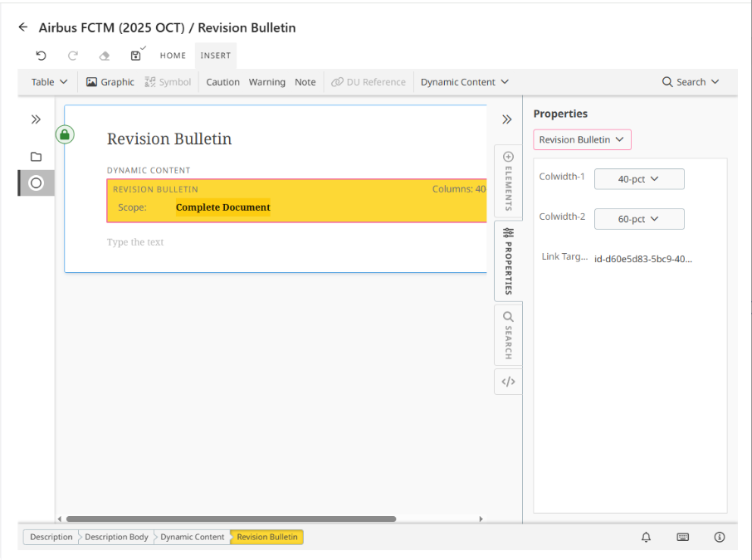Insert a Graphic from the toolbar

click(110, 82)
